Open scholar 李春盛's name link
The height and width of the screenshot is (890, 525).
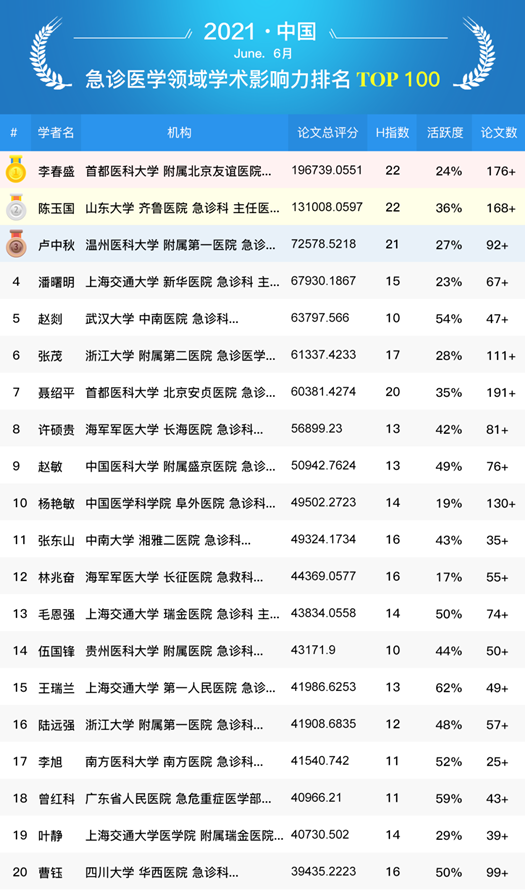[56, 171]
